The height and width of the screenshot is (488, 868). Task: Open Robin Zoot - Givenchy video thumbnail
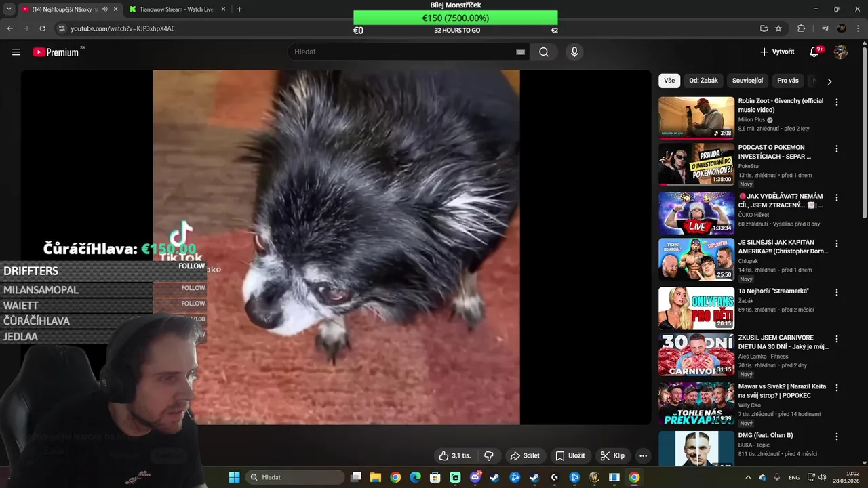[x=696, y=117]
